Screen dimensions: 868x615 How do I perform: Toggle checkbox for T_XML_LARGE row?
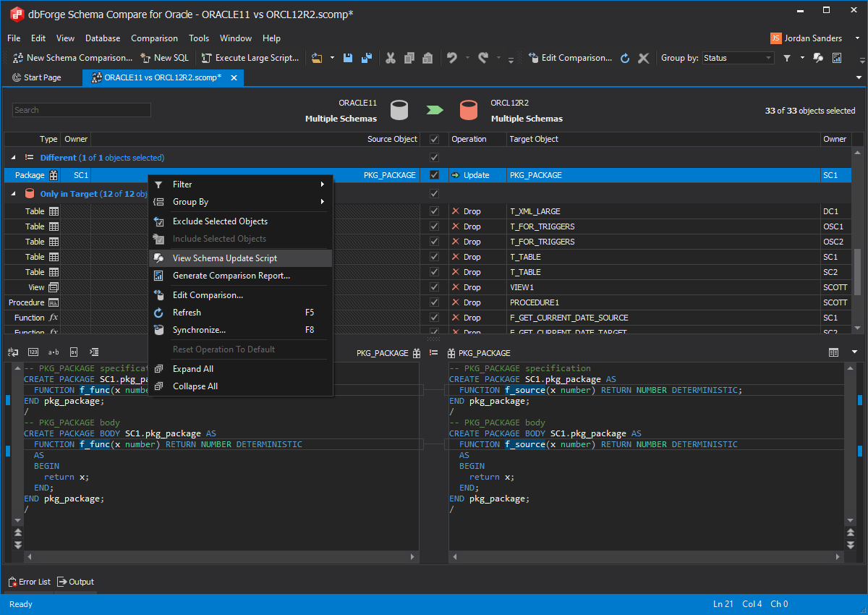[x=434, y=211]
